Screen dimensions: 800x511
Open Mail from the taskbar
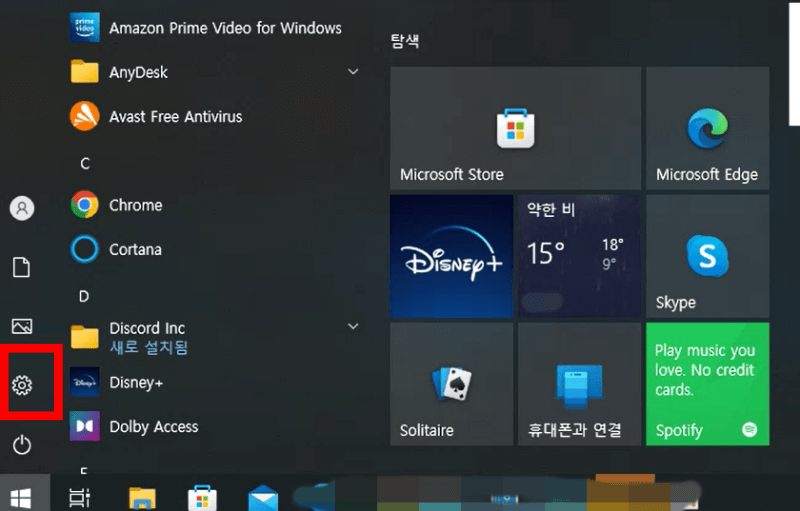(263, 498)
